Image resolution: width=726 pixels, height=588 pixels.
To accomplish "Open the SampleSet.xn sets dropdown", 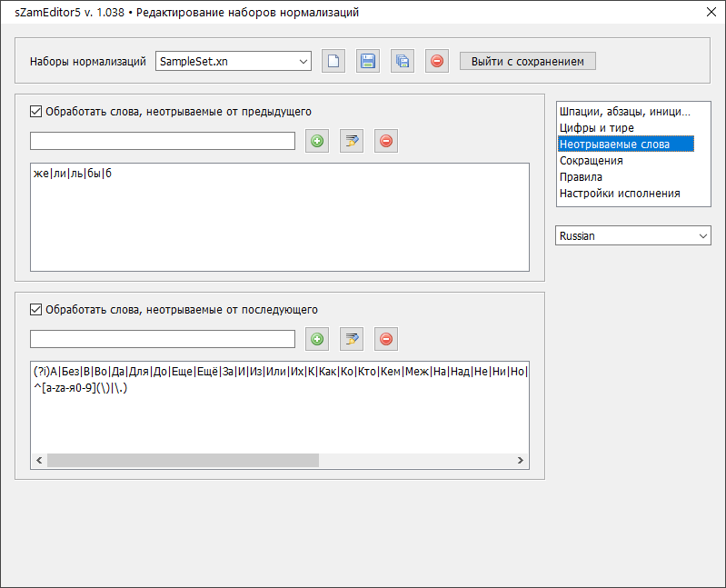I will (234, 62).
